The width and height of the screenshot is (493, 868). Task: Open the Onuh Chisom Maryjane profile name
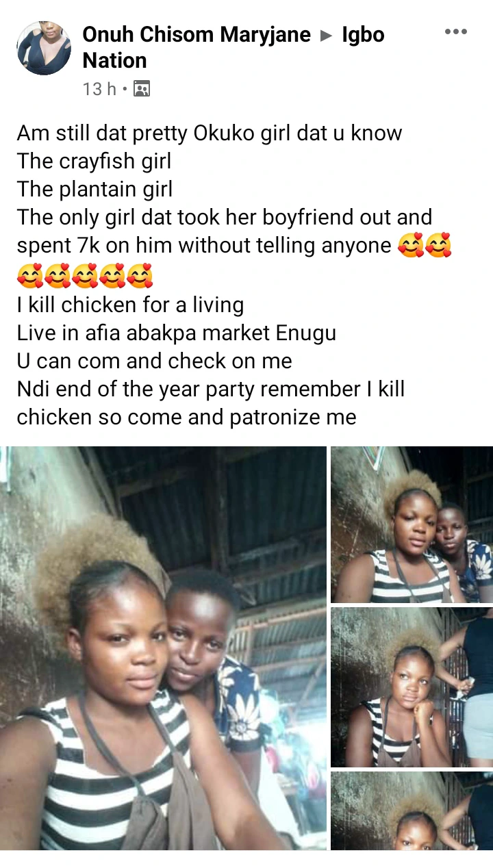coord(197,34)
